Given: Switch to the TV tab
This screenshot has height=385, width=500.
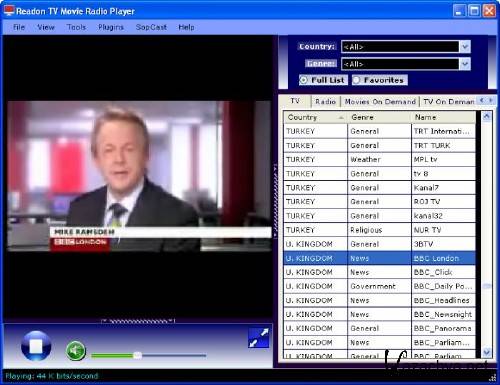Looking at the screenshot, I should pos(295,101).
